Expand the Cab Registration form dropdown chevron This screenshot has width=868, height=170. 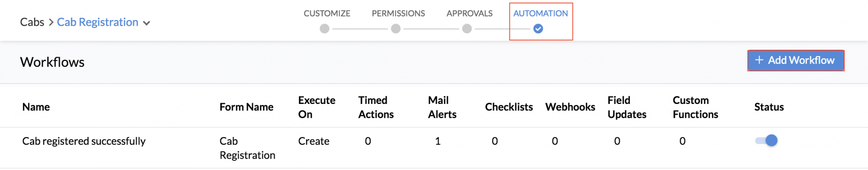click(147, 23)
